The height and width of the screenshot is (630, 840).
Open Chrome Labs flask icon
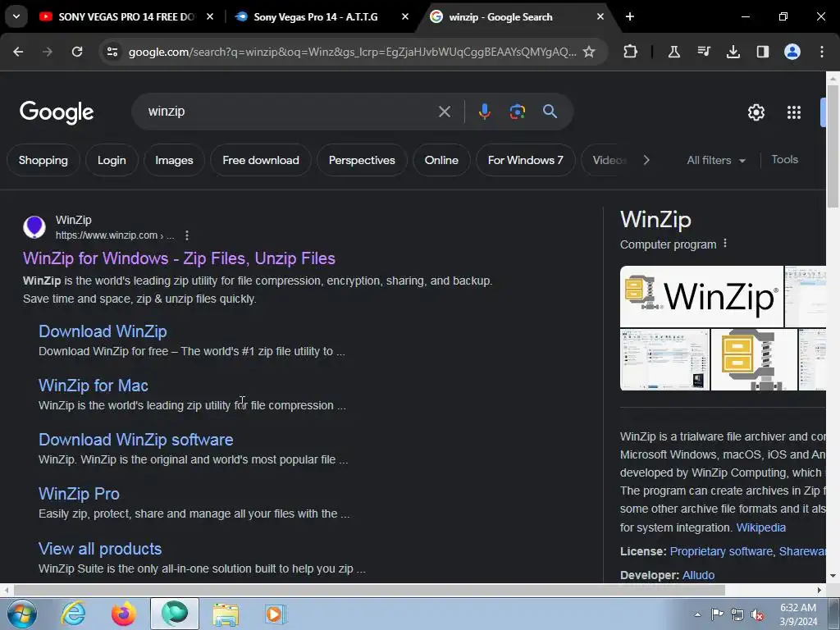pos(674,52)
